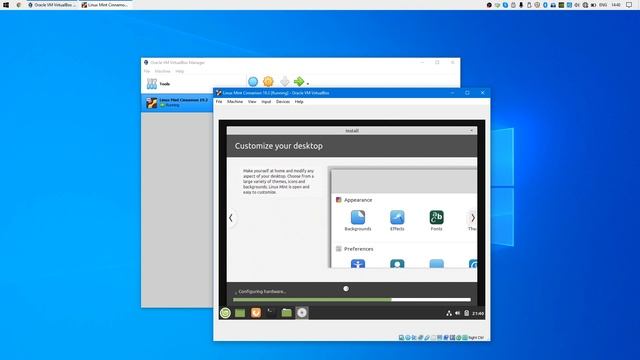Image resolution: width=640 pixels, height=360 pixels.
Task: Click the Effects icon under Appearance
Action: click(x=397, y=218)
